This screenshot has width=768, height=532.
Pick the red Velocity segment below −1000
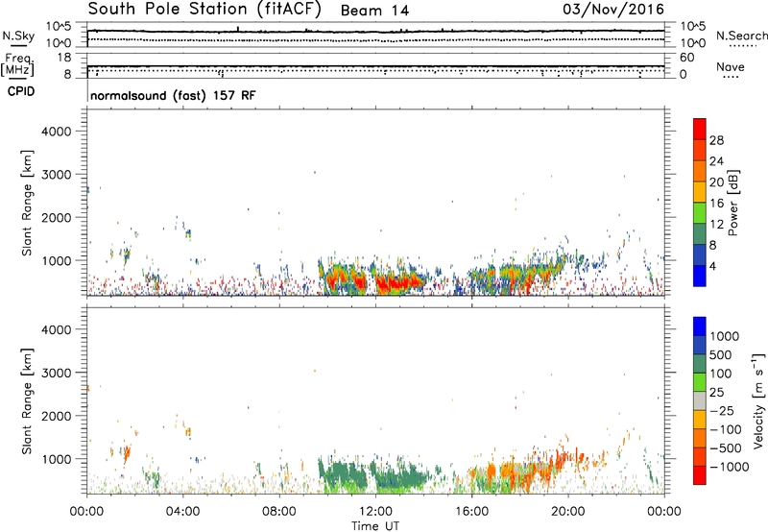(700, 475)
